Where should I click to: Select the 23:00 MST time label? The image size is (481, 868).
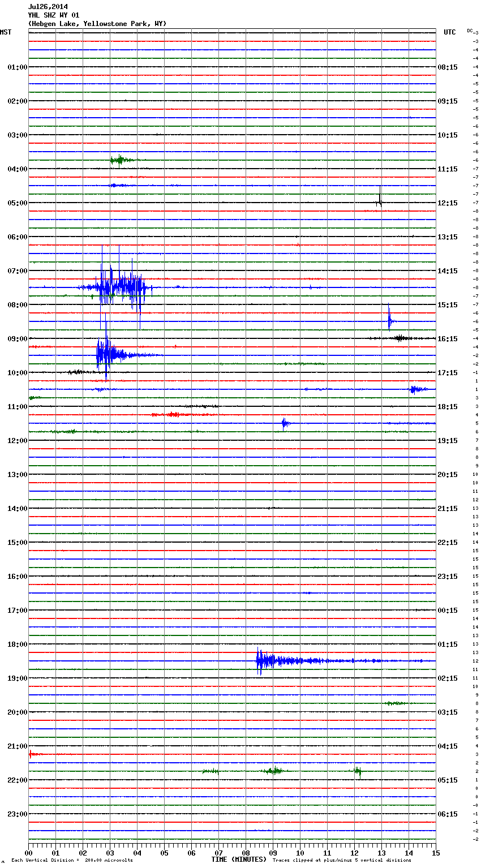click(x=17, y=814)
